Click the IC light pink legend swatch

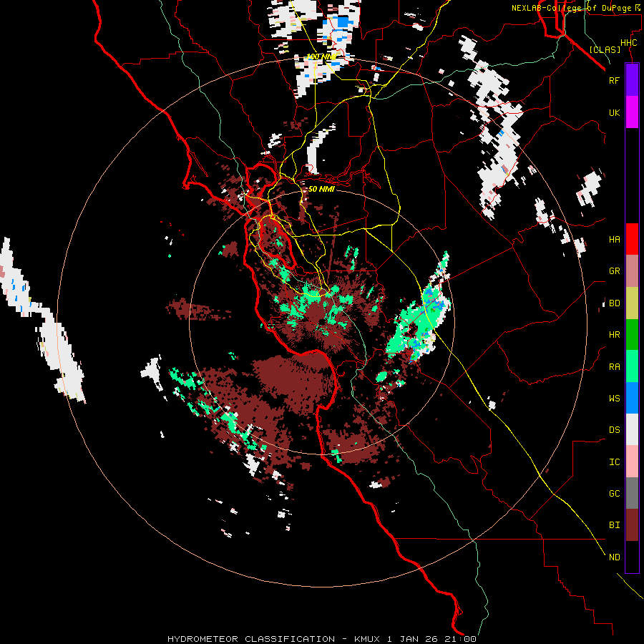pyautogui.click(x=632, y=462)
